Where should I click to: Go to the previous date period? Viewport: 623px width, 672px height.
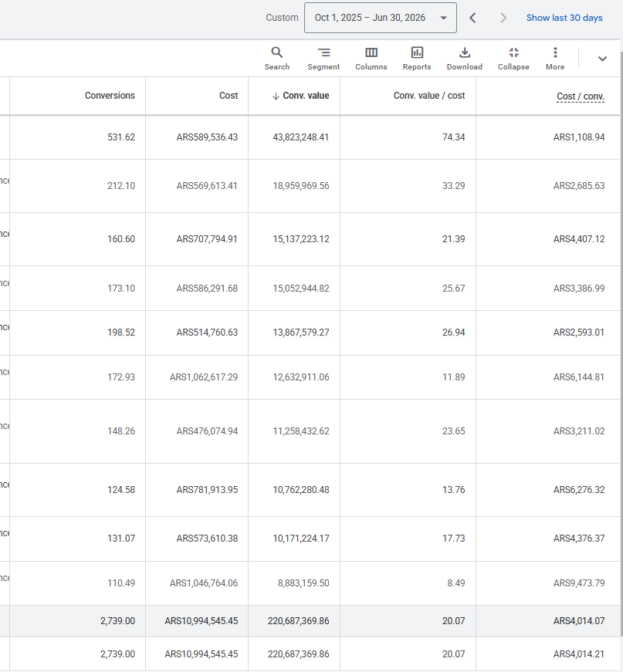tap(472, 18)
